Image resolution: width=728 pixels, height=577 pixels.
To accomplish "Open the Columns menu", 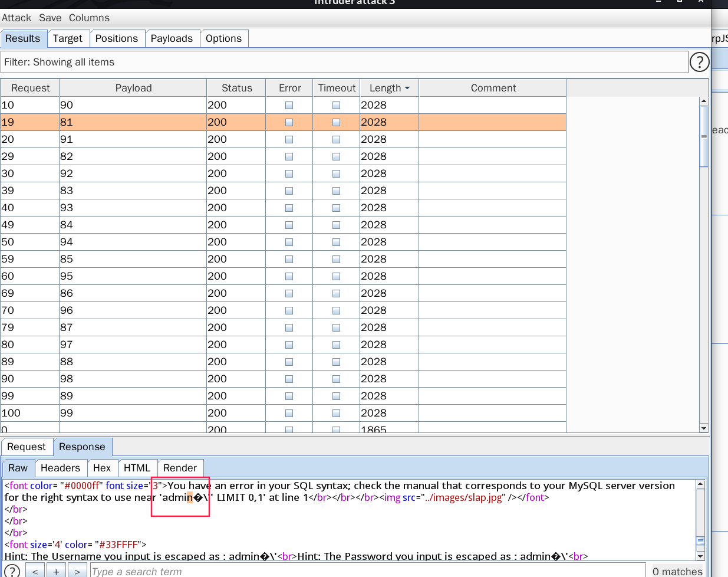I will [89, 18].
